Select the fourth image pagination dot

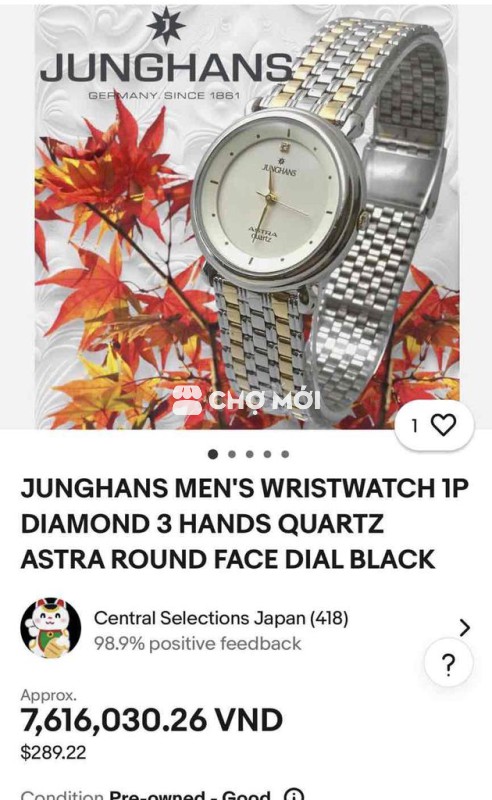267,454
